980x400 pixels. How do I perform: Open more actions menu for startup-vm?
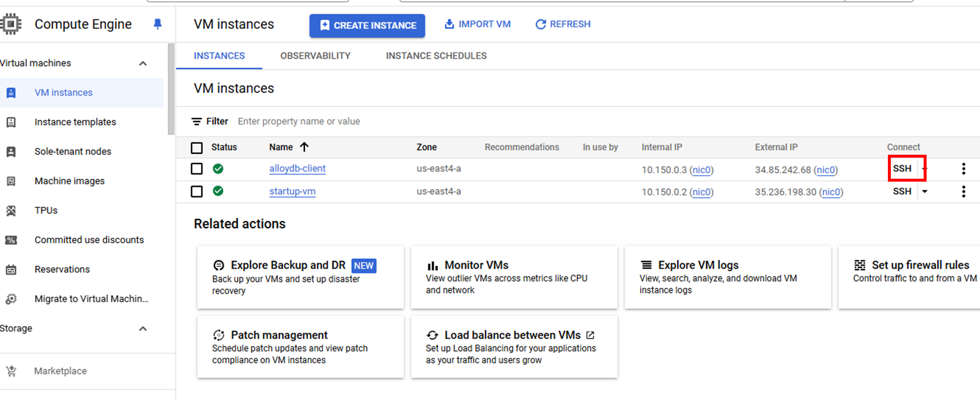[963, 191]
